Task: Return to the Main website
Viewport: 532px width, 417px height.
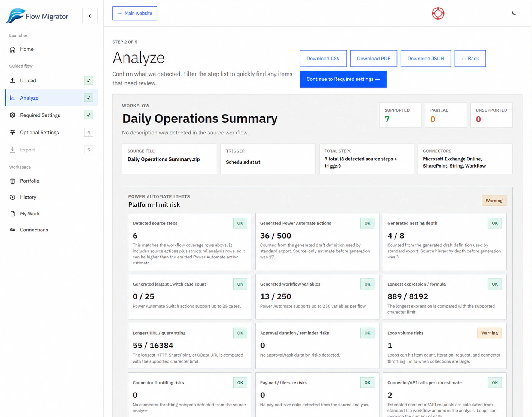Action: (134, 13)
